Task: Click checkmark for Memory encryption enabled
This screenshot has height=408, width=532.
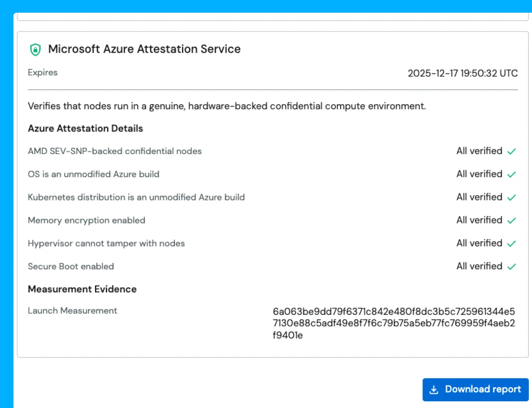Action: [511, 221]
